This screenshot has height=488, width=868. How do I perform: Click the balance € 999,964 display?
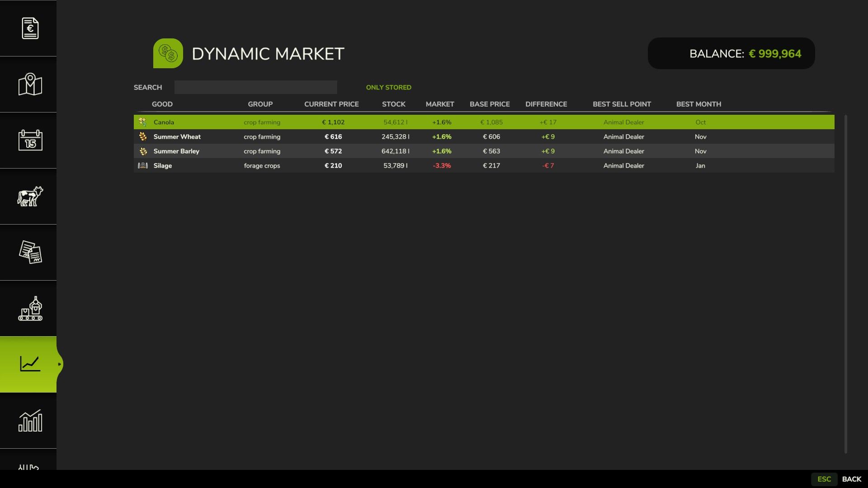pos(731,53)
